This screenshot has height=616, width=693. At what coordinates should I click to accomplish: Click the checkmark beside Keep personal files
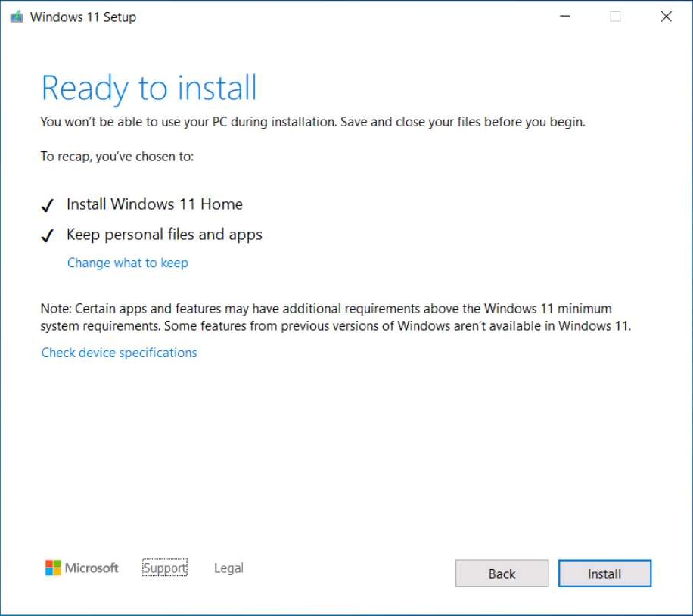click(x=47, y=235)
